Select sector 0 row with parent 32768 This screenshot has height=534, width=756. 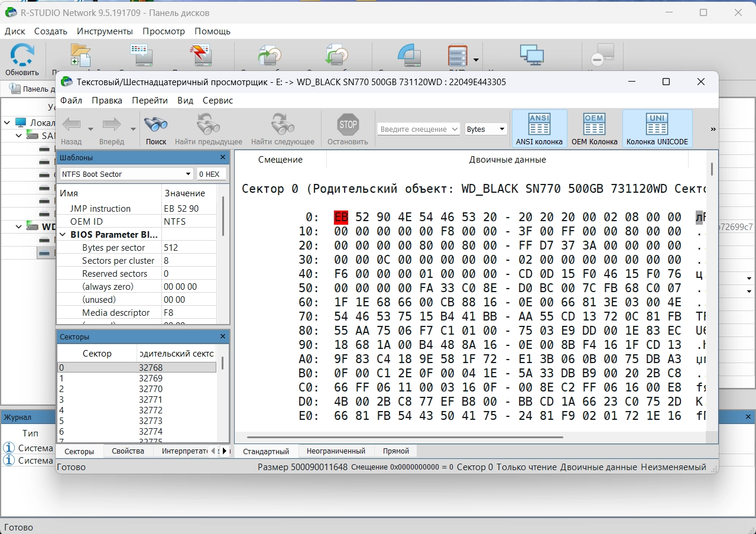[x=137, y=368]
